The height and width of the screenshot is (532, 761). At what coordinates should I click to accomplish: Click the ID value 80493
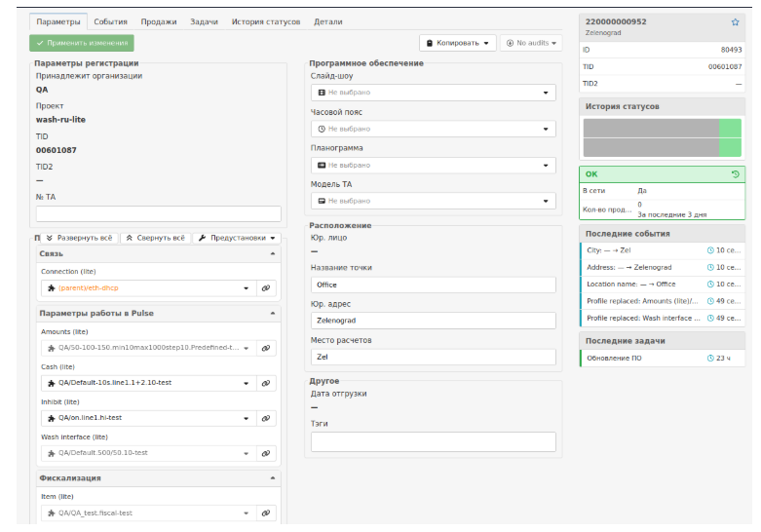(x=731, y=50)
